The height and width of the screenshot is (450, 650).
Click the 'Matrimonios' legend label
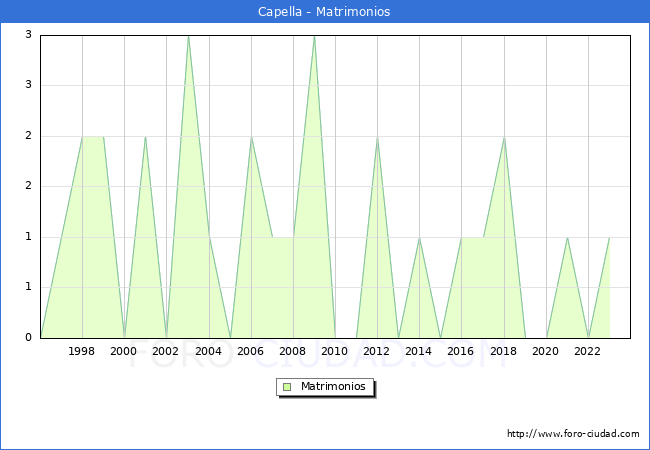pyautogui.click(x=333, y=386)
